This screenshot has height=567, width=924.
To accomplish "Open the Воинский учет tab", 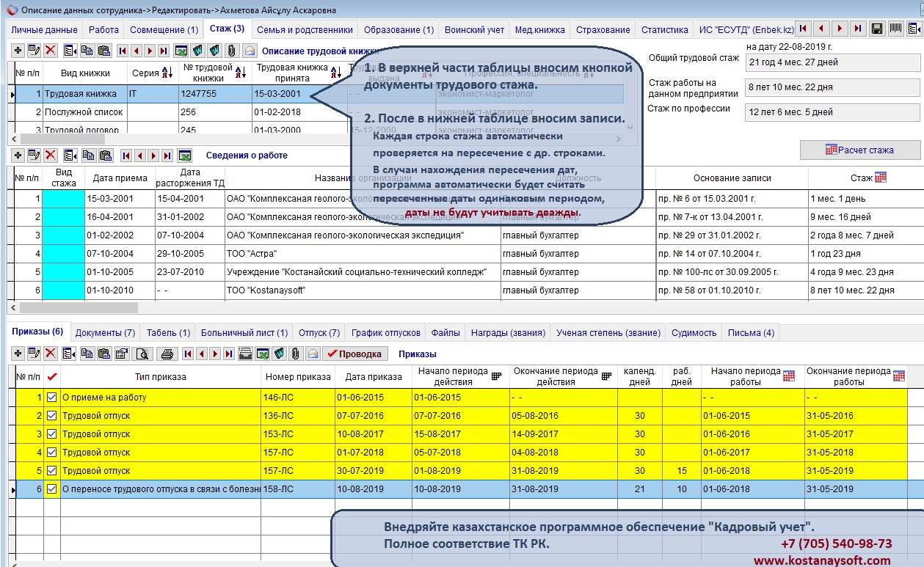I will tap(475, 30).
